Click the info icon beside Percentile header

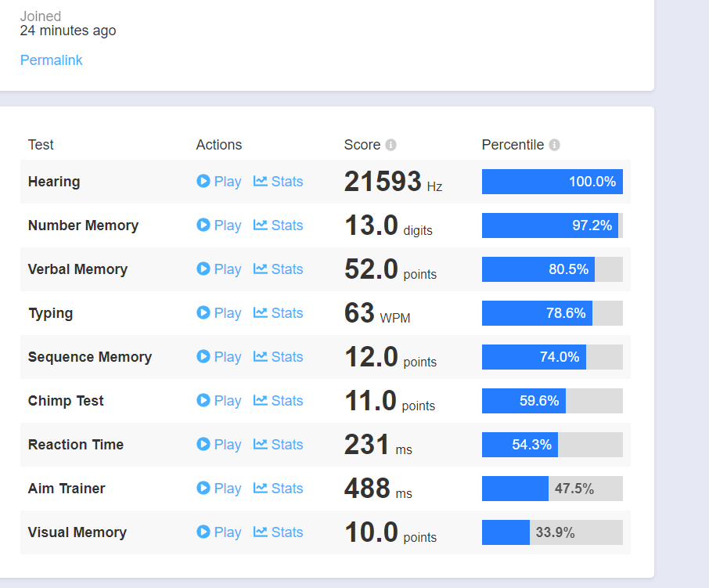(x=554, y=145)
